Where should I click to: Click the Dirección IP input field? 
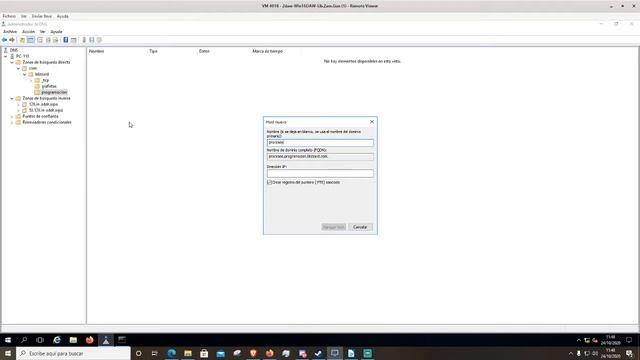click(x=320, y=173)
